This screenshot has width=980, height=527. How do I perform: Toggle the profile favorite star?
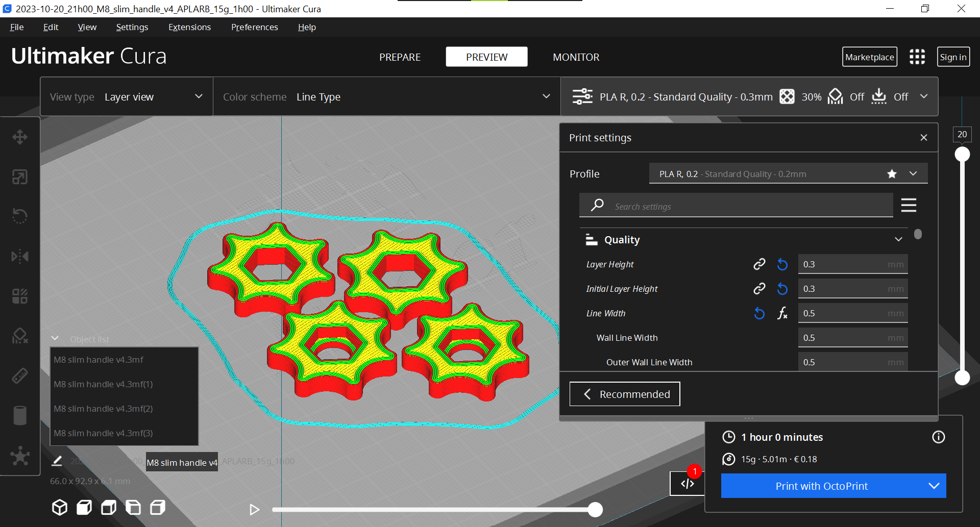tap(892, 173)
